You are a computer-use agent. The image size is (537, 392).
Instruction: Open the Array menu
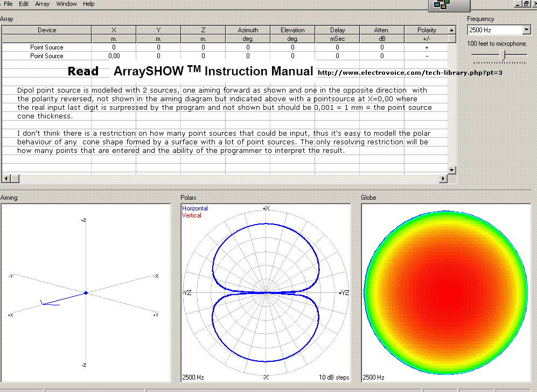[x=43, y=4]
